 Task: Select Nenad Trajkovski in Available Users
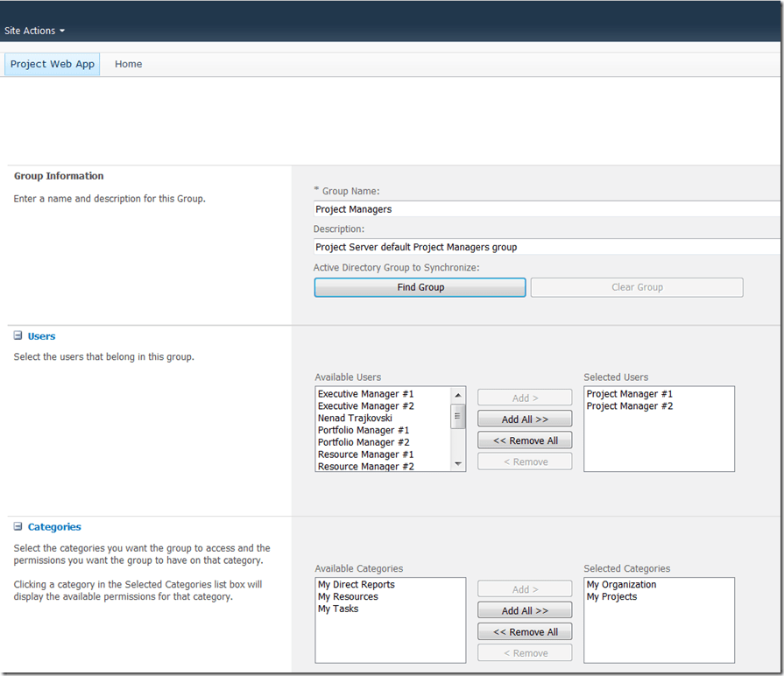coord(355,419)
